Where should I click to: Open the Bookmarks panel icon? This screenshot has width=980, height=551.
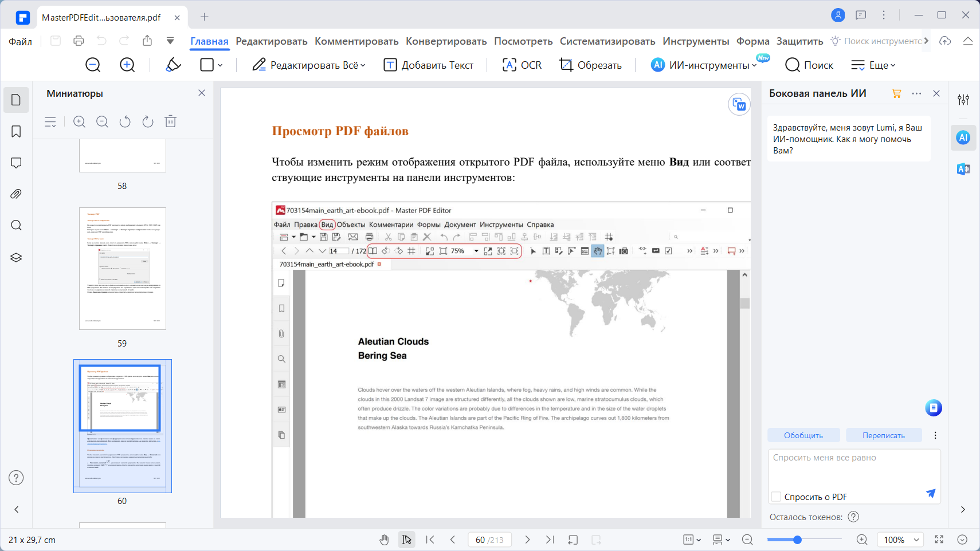pyautogui.click(x=16, y=132)
